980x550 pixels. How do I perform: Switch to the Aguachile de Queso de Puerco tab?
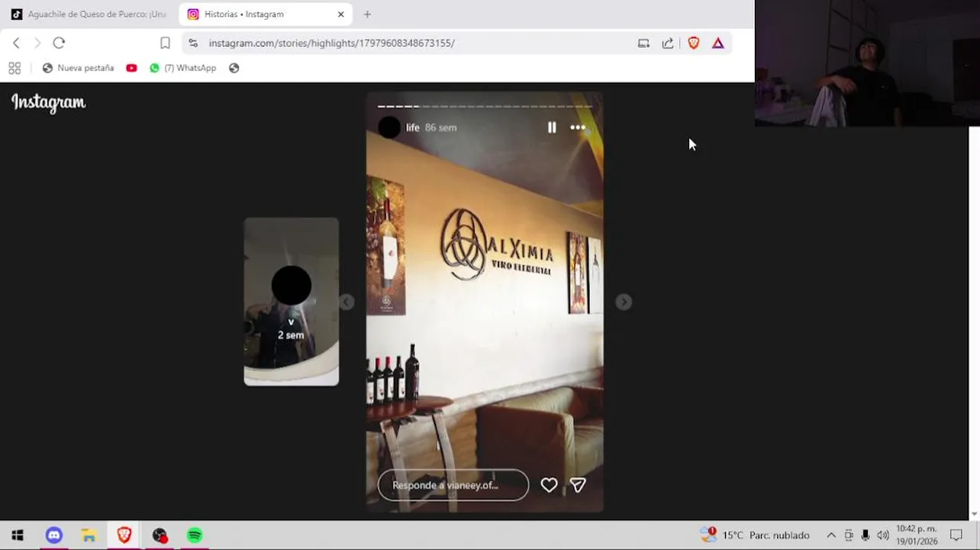click(x=89, y=15)
